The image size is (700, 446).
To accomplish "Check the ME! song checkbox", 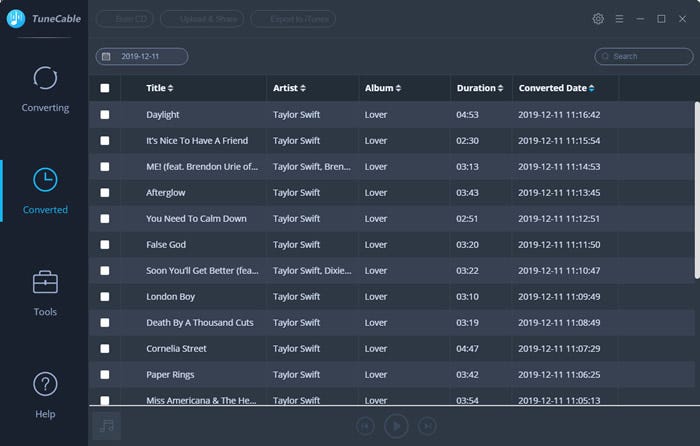I will (x=105, y=167).
